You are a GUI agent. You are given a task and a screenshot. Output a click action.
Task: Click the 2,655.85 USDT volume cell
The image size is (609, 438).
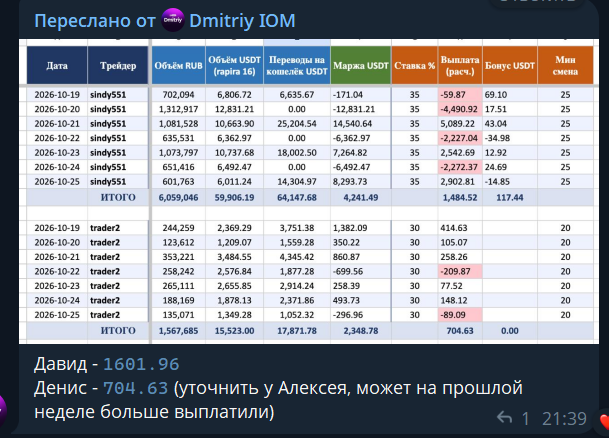pyautogui.click(x=234, y=286)
